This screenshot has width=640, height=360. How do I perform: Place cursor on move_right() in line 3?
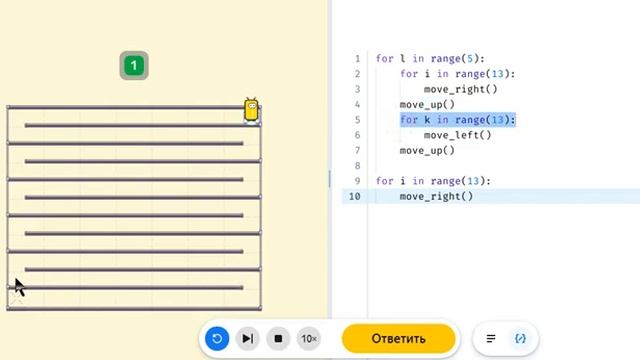[460, 89]
